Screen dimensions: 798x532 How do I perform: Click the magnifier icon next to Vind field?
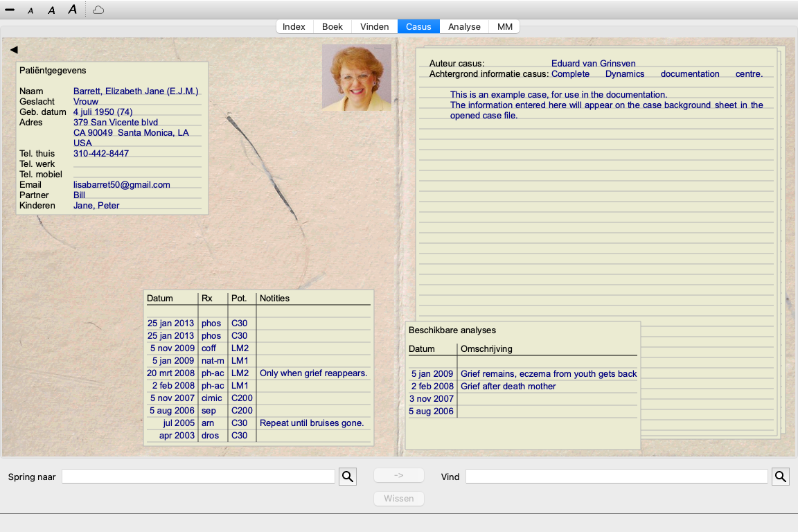[x=780, y=477]
